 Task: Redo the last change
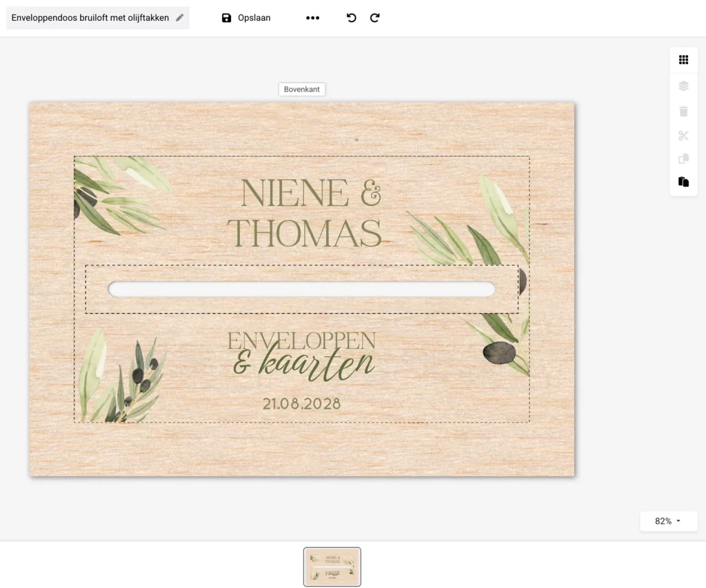point(374,18)
